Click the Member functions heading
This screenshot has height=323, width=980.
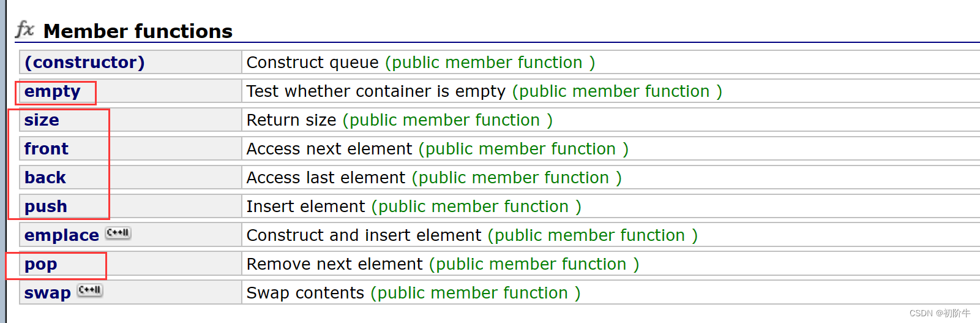pyautogui.click(x=138, y=31)
